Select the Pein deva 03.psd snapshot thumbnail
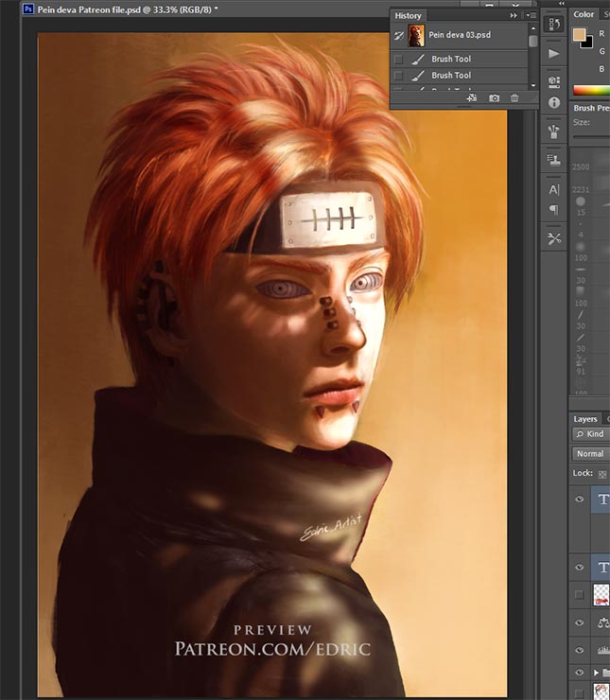 [416, 36]
